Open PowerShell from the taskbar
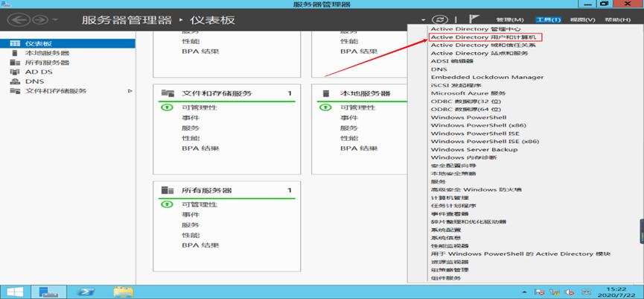The height and width of the screenshot is (299, 644). point(86,292)
